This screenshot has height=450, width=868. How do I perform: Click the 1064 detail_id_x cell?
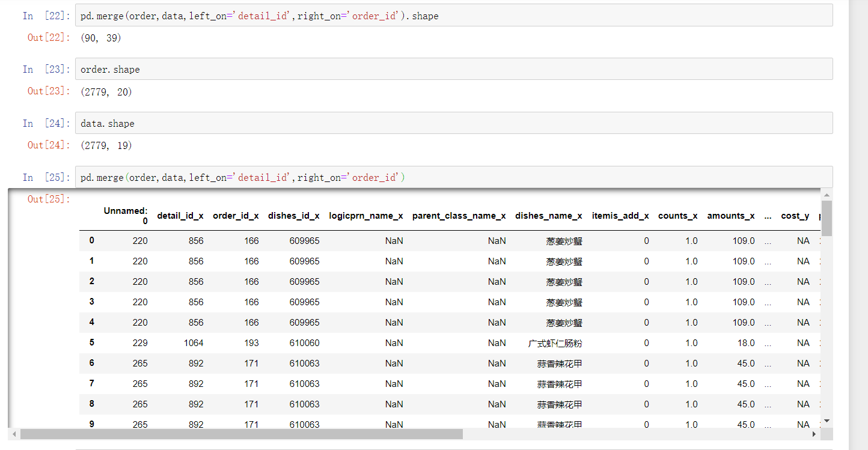[x=194, y=343]
